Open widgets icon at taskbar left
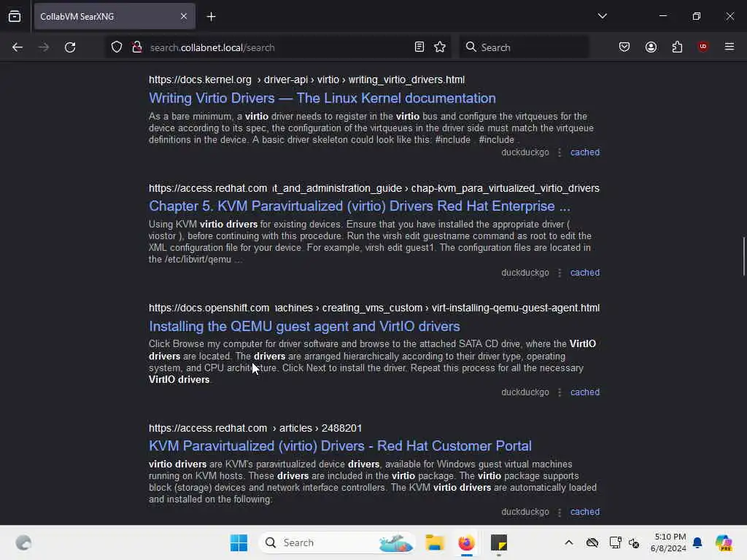Viewport: 747px width, 560px height. click(x=24, y=542)
